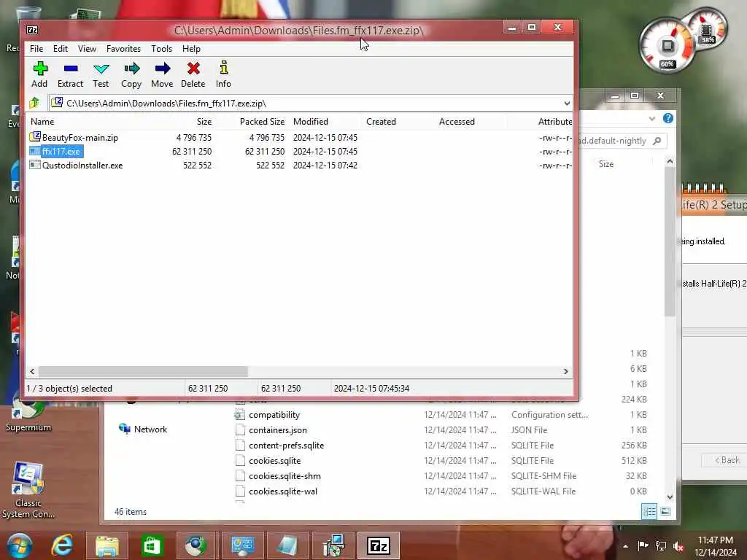
Task: Click the horizontal scrollbar thumb in 7-Zip
Action: point(143,371)
